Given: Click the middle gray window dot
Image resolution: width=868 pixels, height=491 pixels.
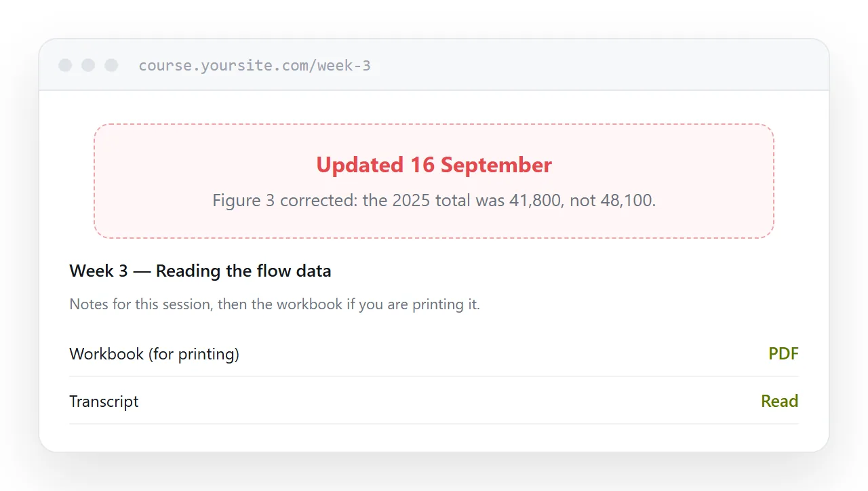Looking at the screenshot, I should [88, 65].
